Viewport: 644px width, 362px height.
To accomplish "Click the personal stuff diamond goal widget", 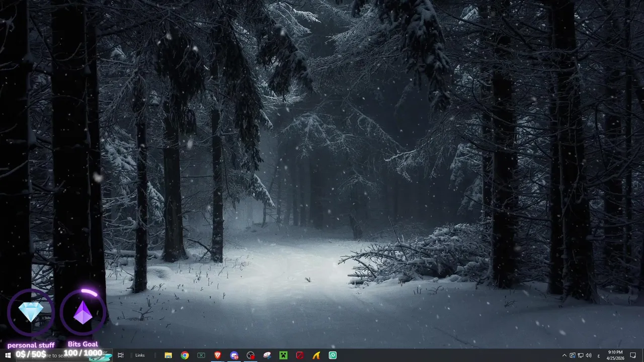I will 31,313.
